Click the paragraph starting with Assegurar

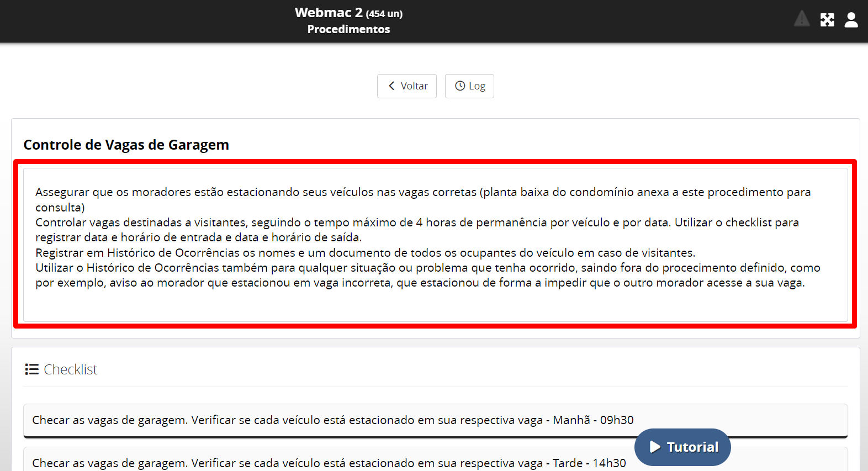(422, 193)
